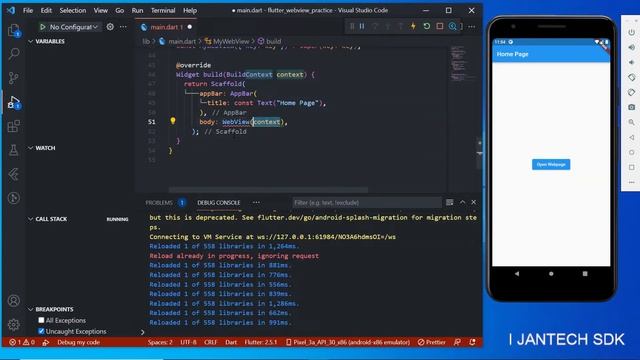The height and width of the screenshot is (360, 640).
Task: Open the Explorer view in activity bar
Action: tap(14, 31)
